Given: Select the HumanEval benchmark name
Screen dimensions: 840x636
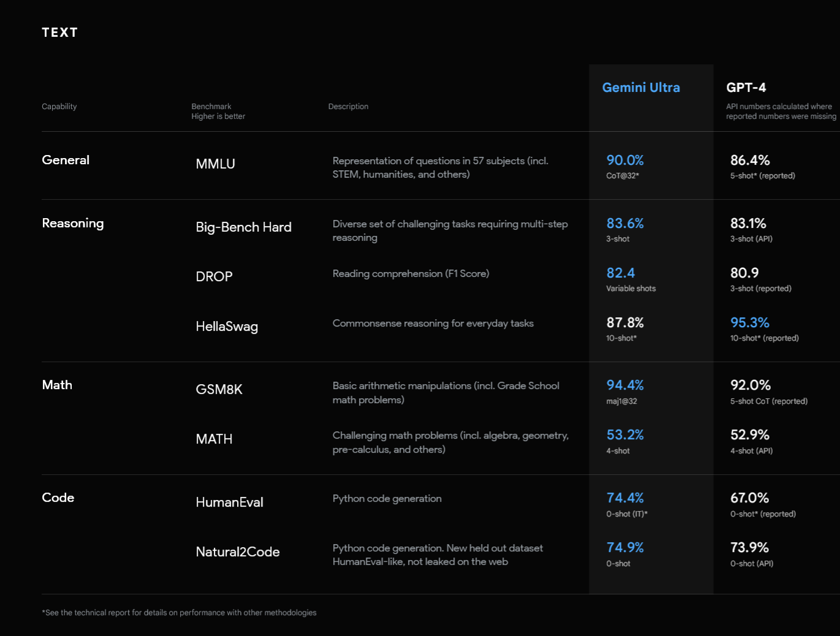Looking at the screenshot, I should click(229, 502).
